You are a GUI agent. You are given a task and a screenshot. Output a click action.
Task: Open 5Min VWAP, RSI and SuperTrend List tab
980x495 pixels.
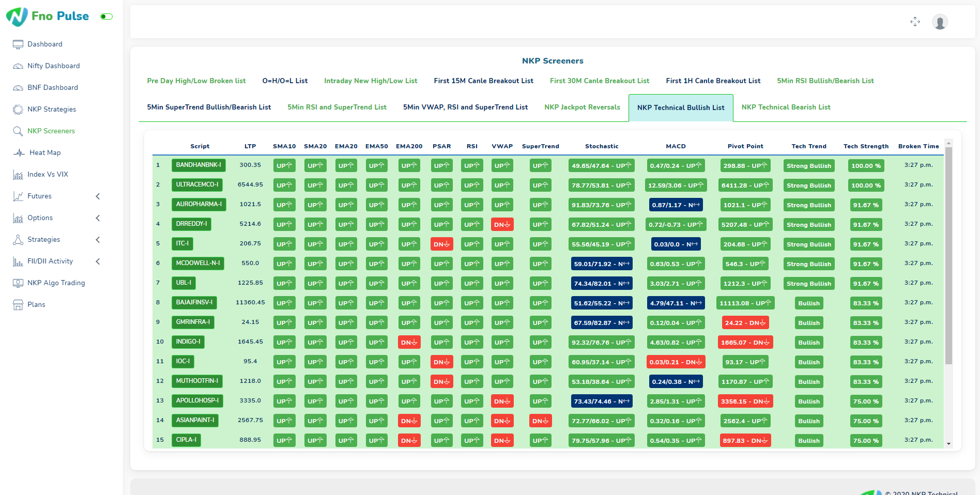click(x=465, y=107)
